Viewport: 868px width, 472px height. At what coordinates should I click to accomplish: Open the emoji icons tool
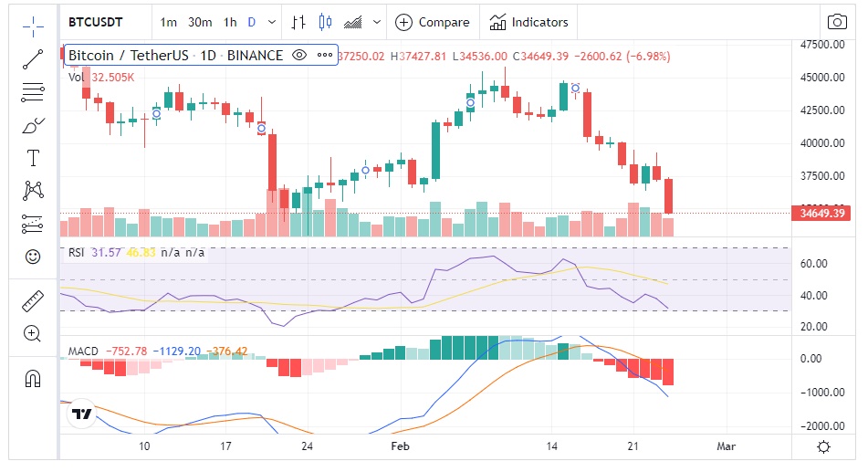(33, 257)
